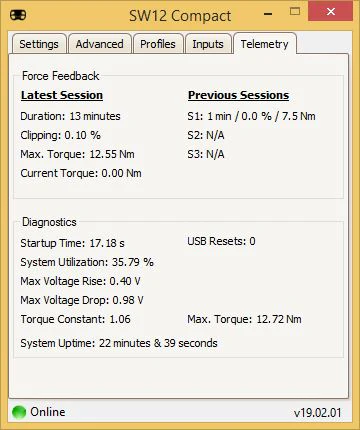Click the Diagnostics group label
Image resolution: width=360 pixels, height=430 pixels.
(49, 222)
